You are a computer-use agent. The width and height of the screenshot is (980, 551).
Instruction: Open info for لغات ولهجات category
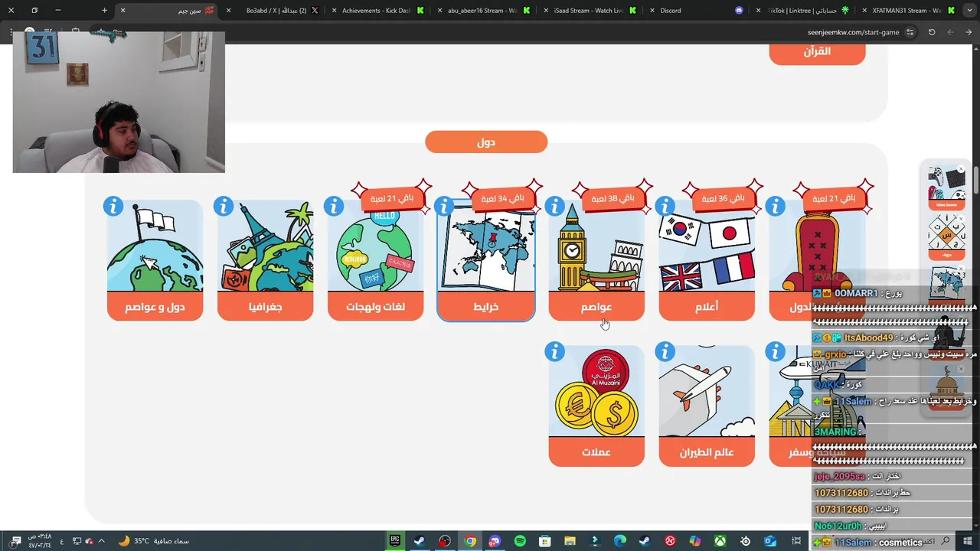[334, 207]
